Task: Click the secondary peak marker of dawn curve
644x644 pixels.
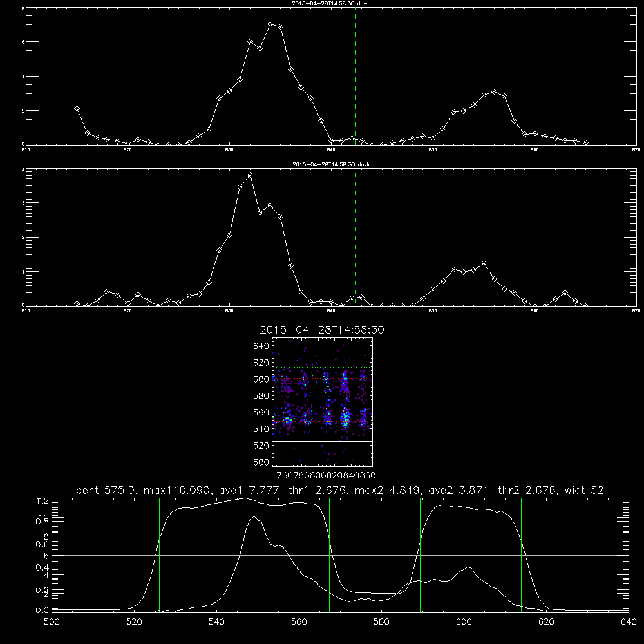Action: click(494, 91)
